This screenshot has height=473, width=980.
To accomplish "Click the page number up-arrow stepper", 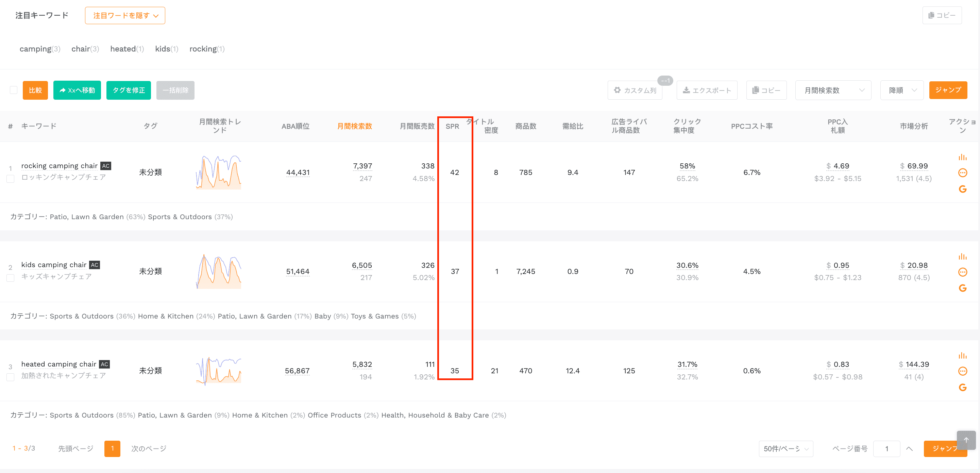I will pyautogui.click(x=909, y=448).
